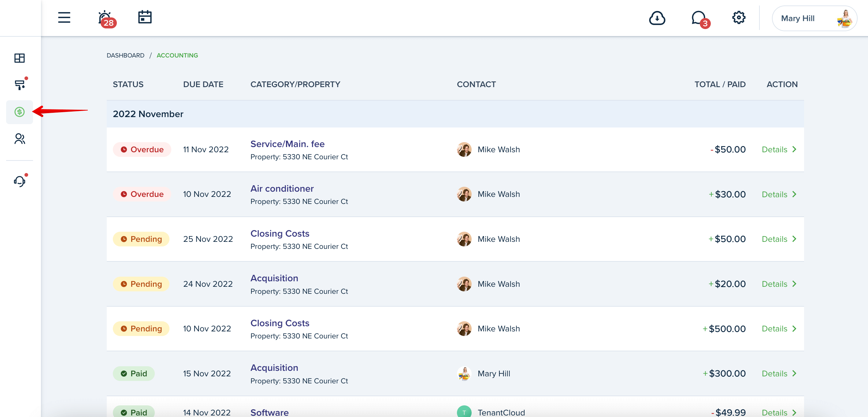This screenshot has height=417, width=868.
Task: Open Closing Costs due 25 Nov 2022
Action: point(280,234)
